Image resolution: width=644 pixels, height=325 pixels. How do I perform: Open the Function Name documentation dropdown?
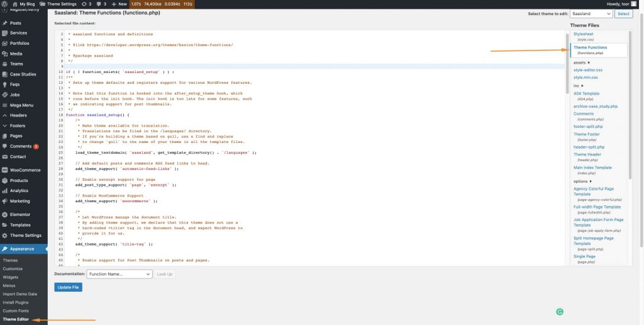click(119, 274)
